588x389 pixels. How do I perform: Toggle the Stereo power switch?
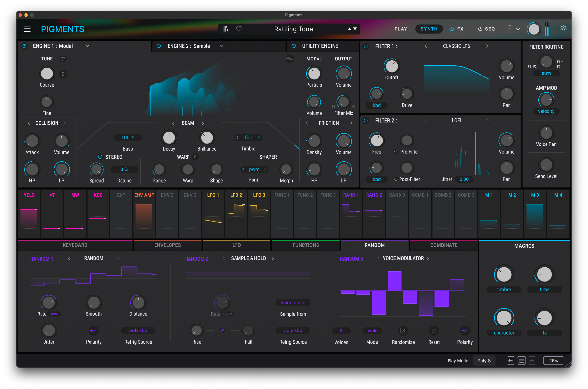(x=100, y=157)
